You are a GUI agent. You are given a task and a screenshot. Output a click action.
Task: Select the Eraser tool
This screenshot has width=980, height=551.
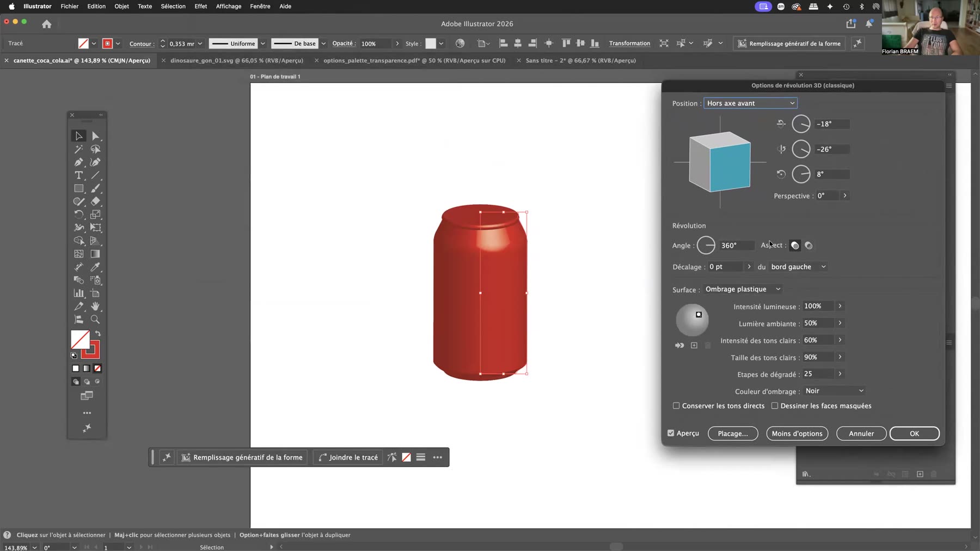pyautogui.click(x=96, y=201)
